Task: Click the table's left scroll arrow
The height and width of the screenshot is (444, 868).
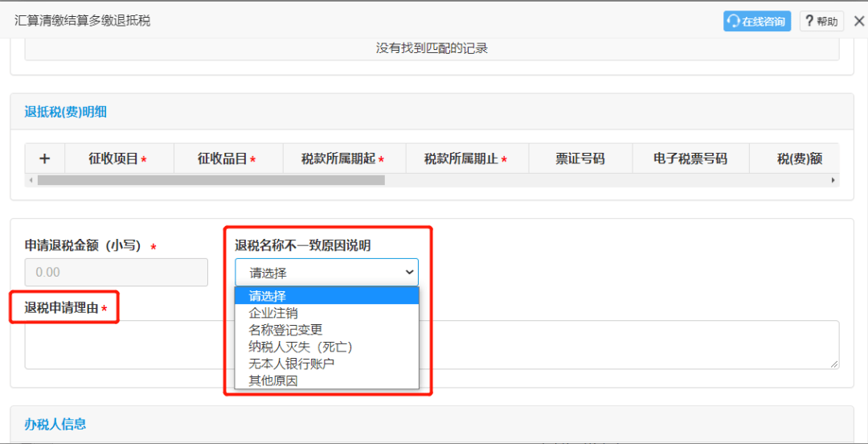Action: (31, 180)
